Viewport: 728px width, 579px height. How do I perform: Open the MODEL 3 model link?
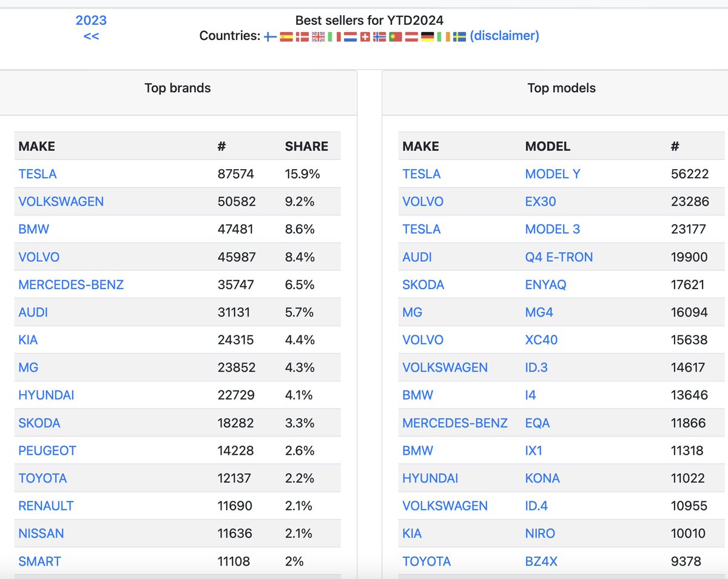(x=553, y=229)
